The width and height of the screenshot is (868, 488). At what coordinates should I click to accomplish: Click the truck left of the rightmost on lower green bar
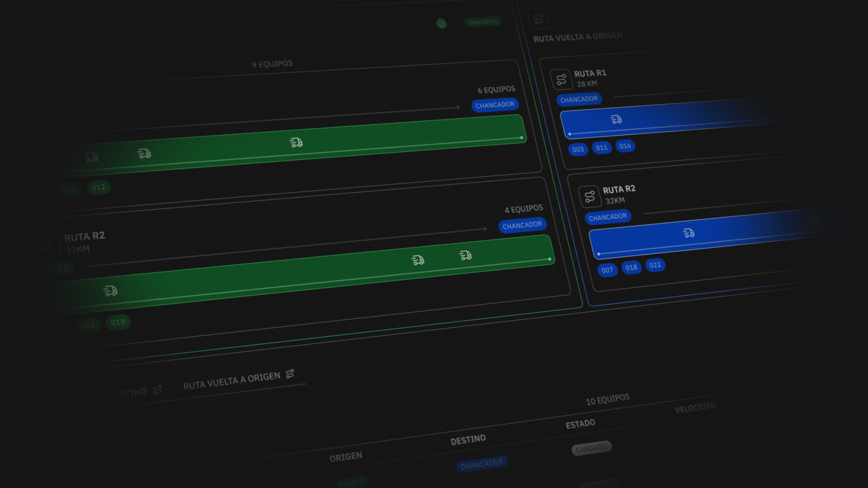pos(418,260)
